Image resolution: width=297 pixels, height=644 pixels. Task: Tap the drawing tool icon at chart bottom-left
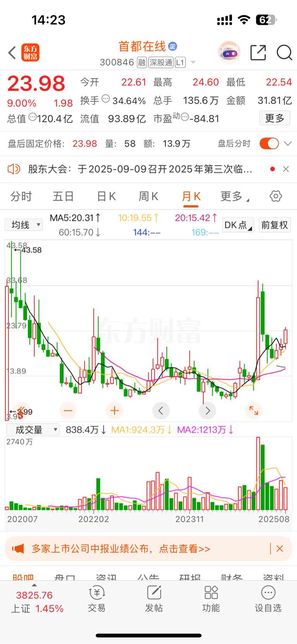click(x=21, y=410)
